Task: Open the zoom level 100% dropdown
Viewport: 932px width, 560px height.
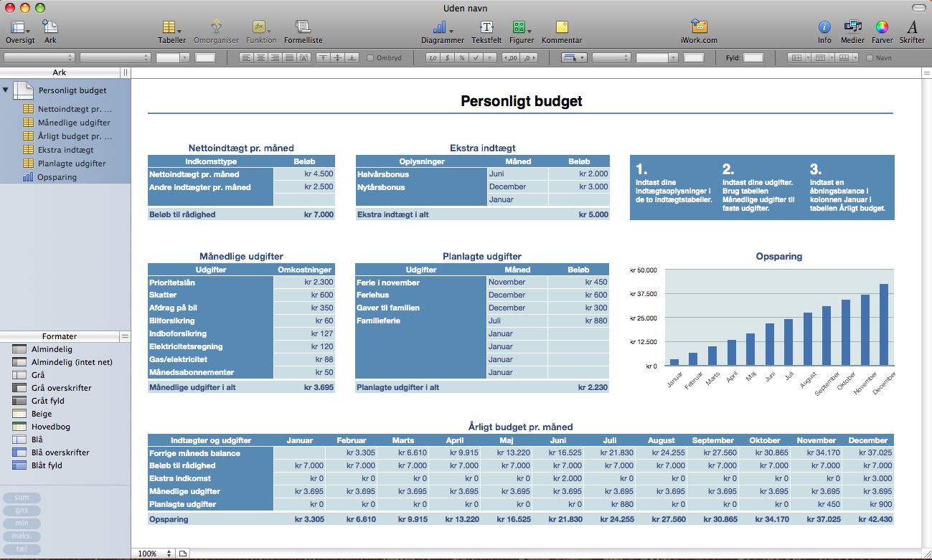Action: [x=153, y=554]
